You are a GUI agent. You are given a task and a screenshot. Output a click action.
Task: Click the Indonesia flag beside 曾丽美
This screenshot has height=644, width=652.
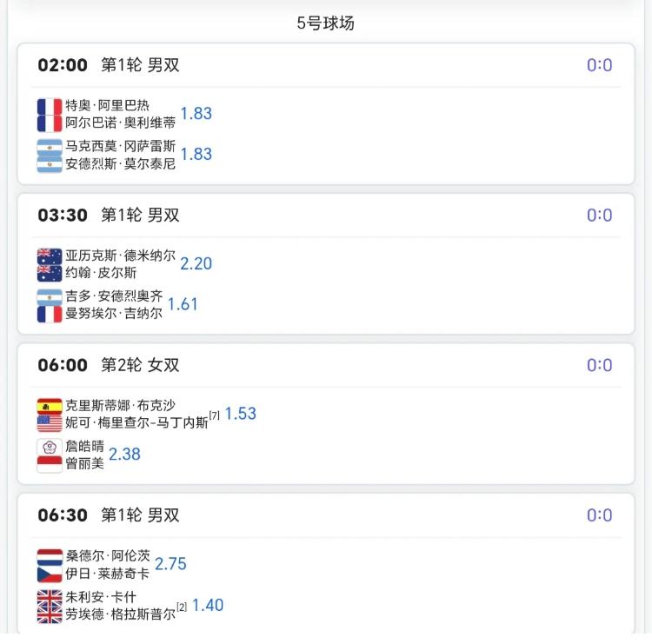click(50, 464)
